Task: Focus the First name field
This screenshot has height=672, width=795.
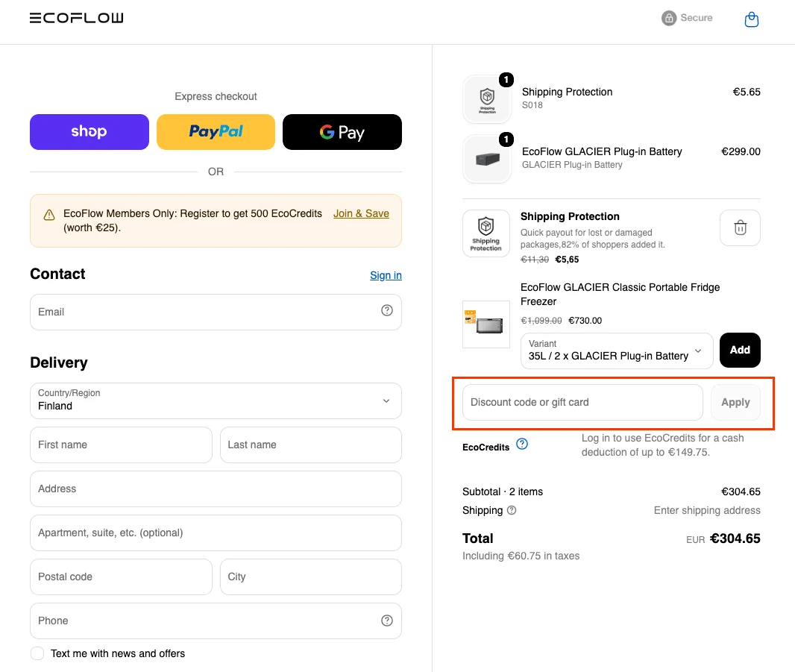Action: point(121,445)
